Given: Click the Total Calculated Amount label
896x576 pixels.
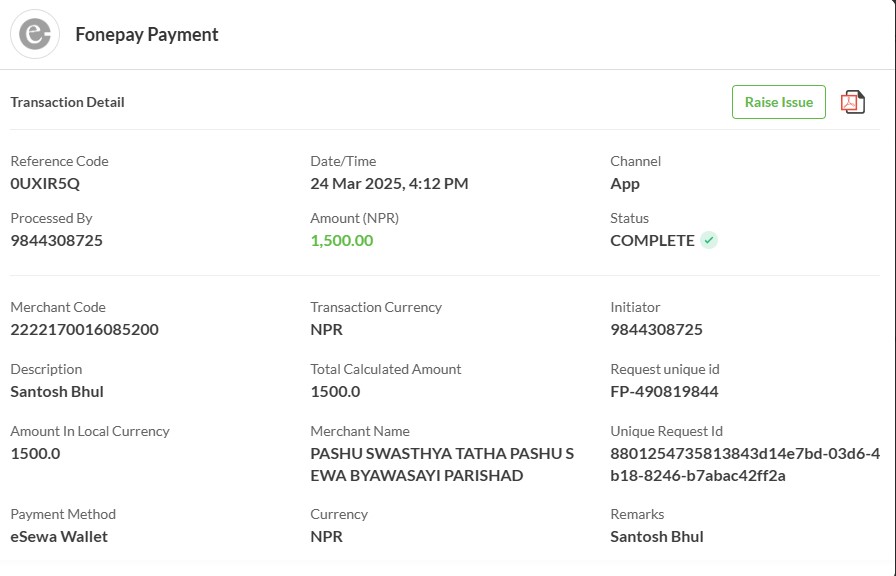Looking at the screenshot, I should coord(386,370).
